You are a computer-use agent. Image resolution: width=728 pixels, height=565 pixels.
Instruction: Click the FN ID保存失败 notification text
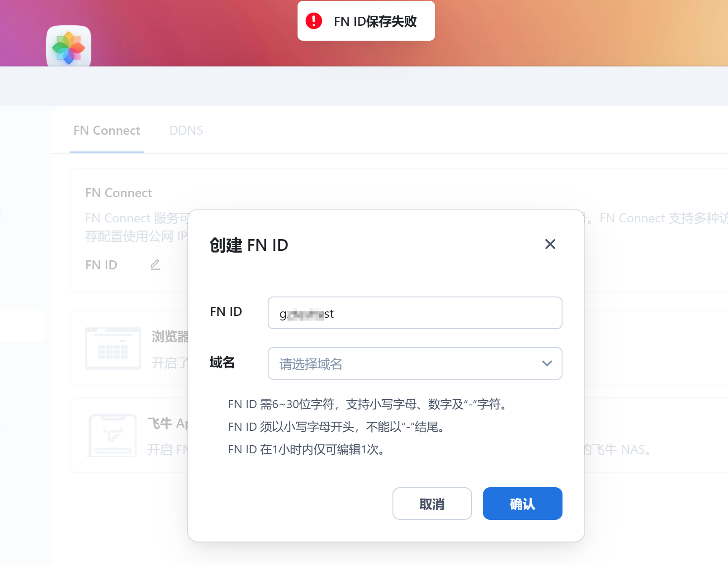click(x=375, y=21)
